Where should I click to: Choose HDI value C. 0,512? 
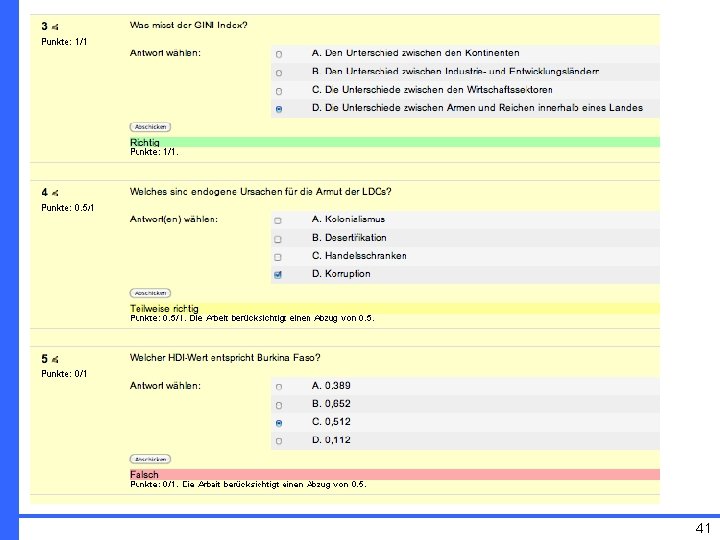pyautogui.click(x=279, y=423)
